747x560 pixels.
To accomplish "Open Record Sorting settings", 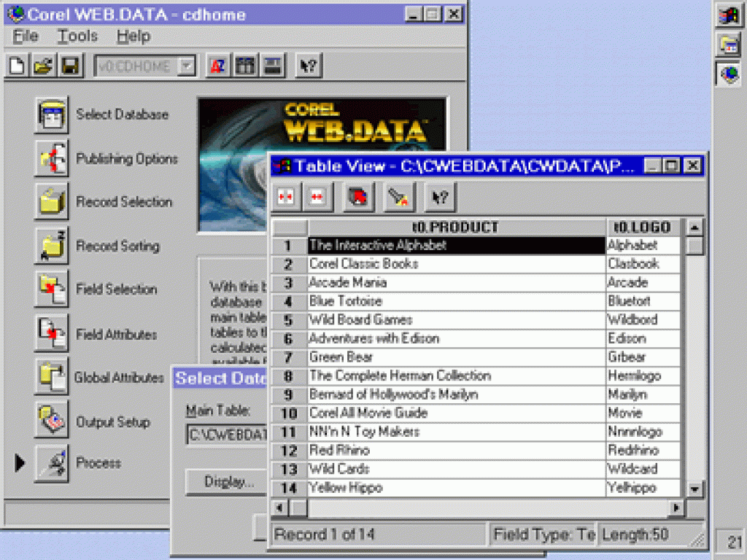I will pyautogui.click(x=50, y=246).
